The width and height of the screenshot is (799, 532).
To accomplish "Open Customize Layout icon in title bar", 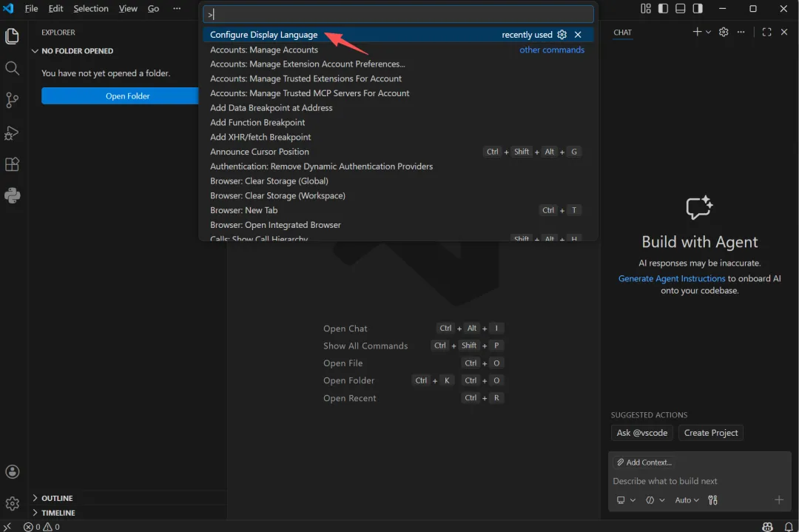I will (x=646, y=8).
